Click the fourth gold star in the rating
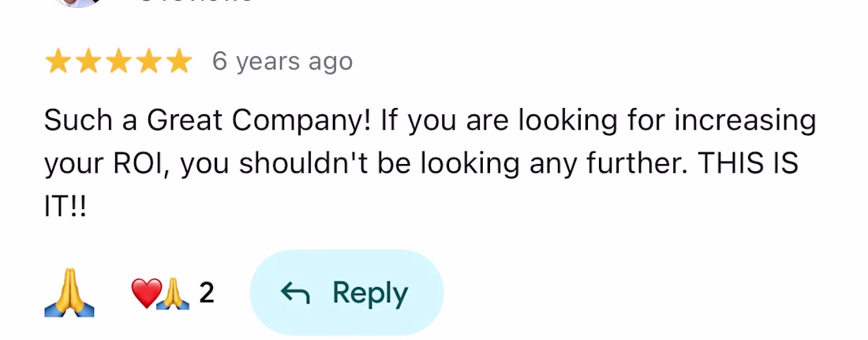The height and width of the screenshot is (340, 868). (x=148, y=62)
